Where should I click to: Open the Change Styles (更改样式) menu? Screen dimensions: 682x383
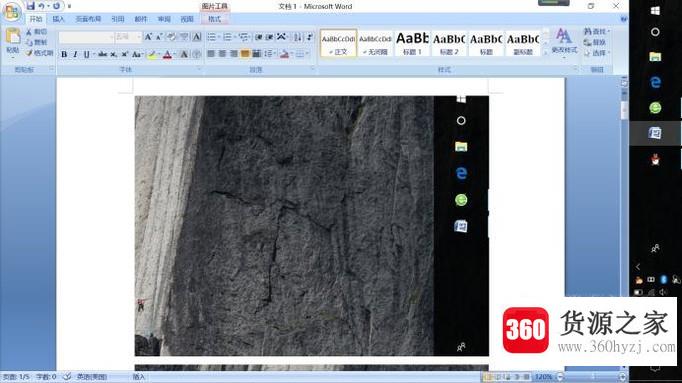564,43
